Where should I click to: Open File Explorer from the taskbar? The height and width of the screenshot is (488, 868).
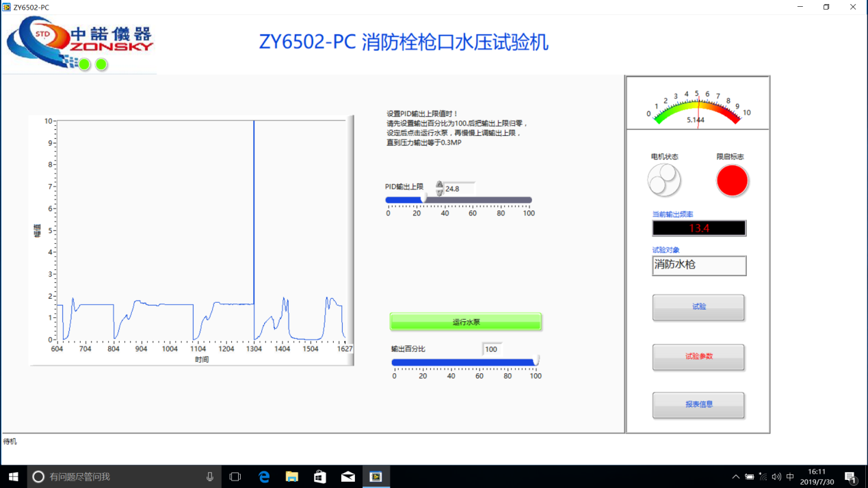coord(291,476)
